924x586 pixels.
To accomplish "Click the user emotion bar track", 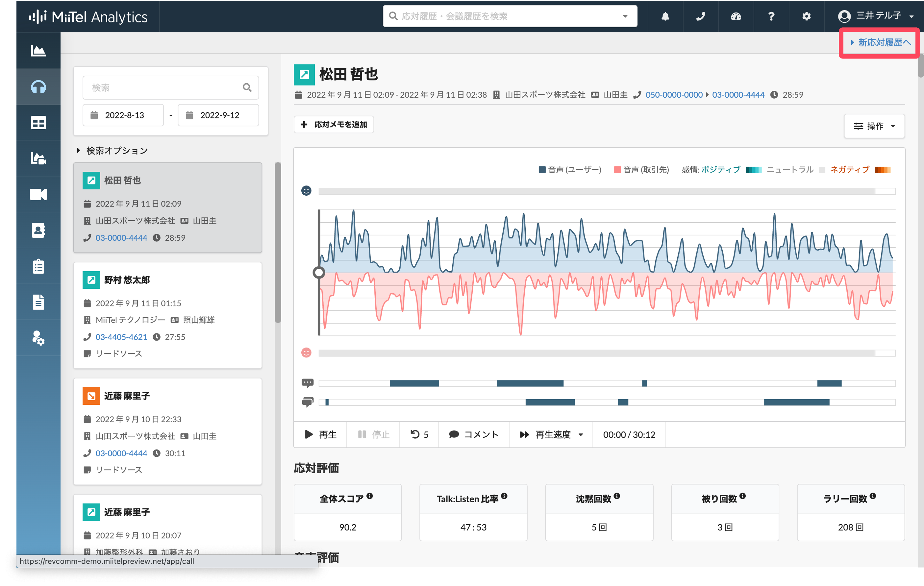I will point(607,191).
